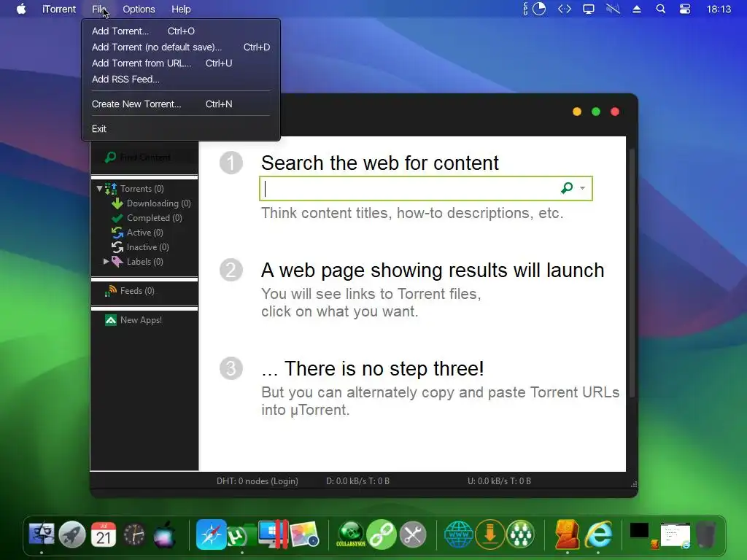Screen dimensions: 747x560
Task: Launch Safari compass from dock
Action: pyautogui.click(x=211, y=534)
